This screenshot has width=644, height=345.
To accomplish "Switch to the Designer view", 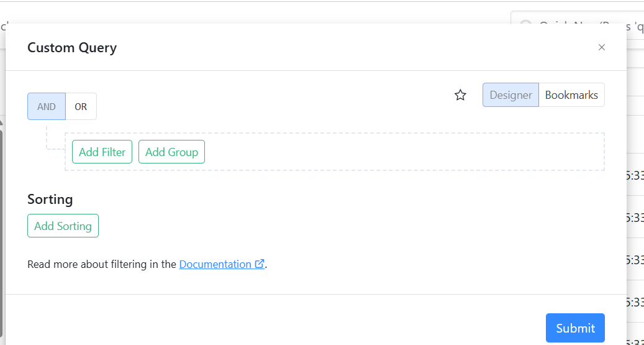I will [510, 95].
